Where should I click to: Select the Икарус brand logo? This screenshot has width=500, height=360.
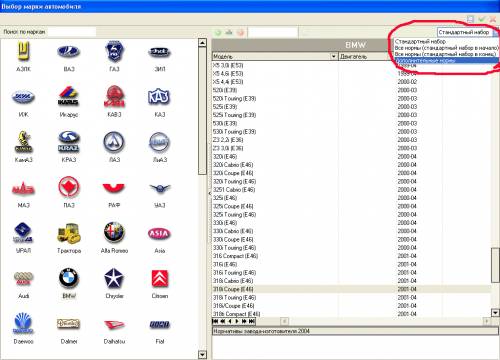click(x=69, y=96)
